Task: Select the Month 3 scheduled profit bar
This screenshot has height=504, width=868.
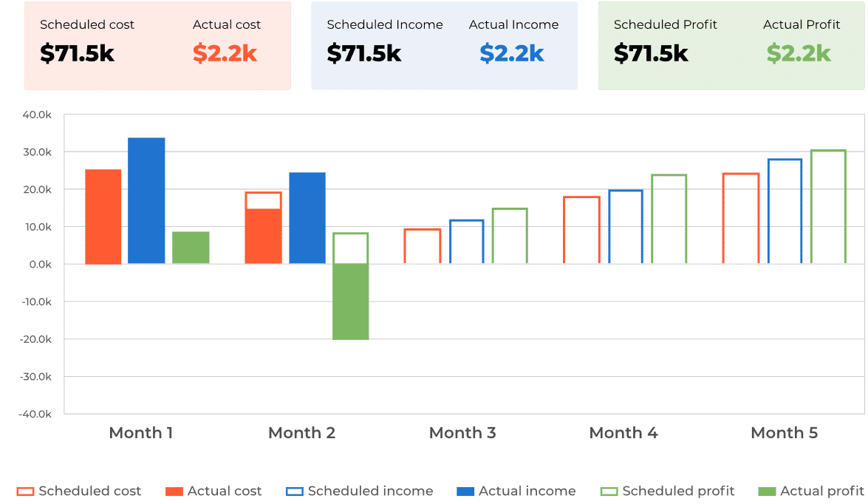Action: click(x=510, y=236)
